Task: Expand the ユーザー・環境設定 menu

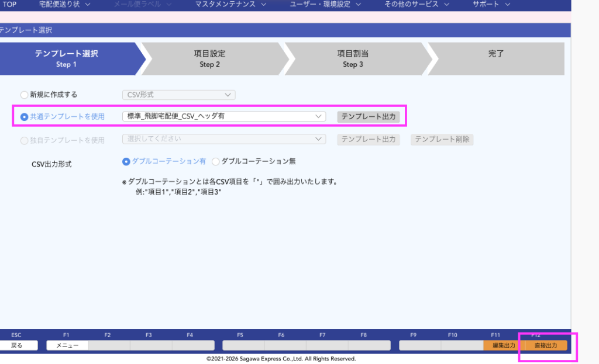Action: click(x=325, y=4)
